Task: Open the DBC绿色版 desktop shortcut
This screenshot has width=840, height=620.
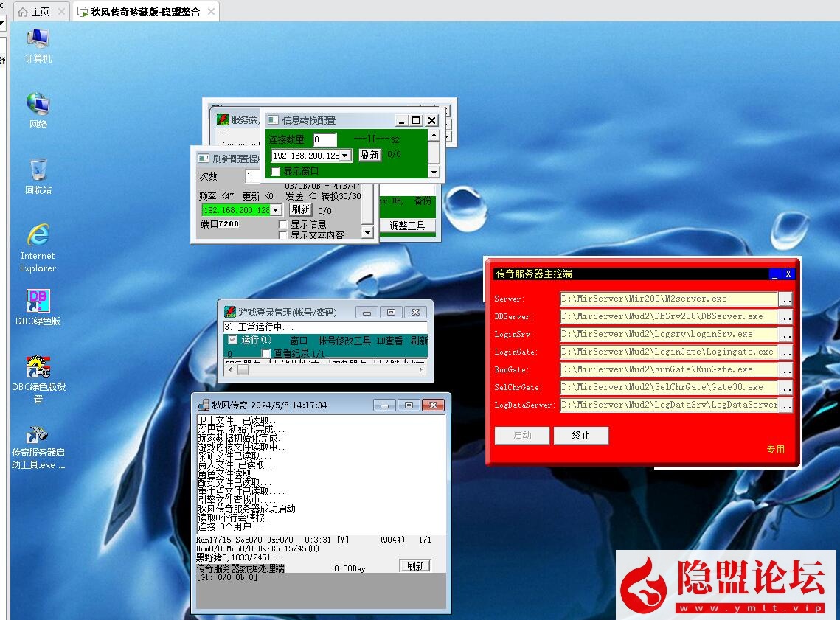Action: (x=38, y=307)
